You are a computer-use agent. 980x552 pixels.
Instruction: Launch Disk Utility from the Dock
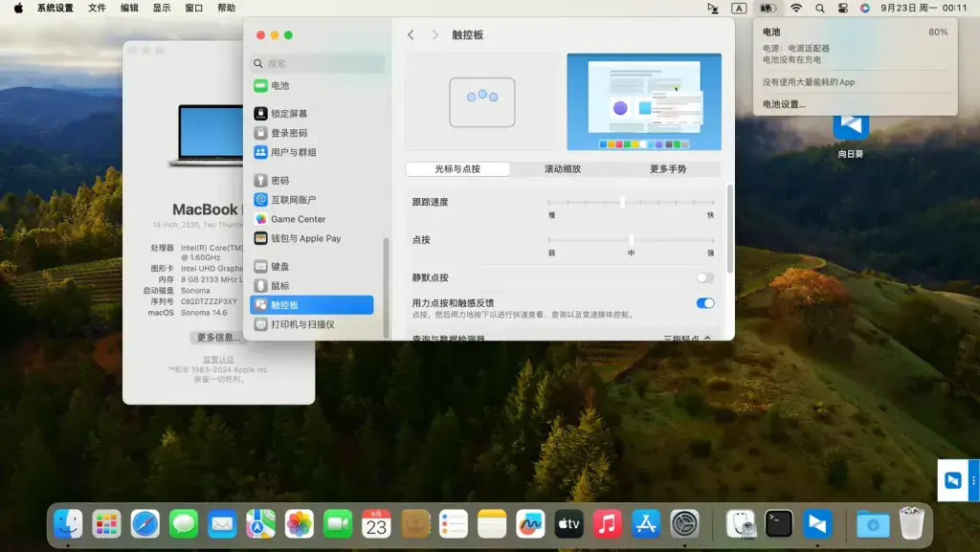coord(741,524)
